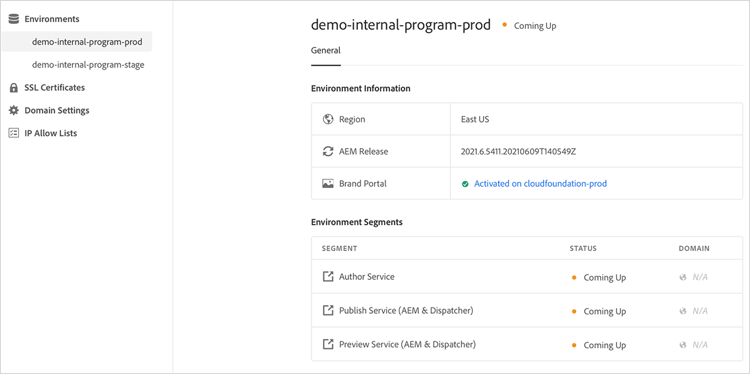Select demo-internal-program-prod environment

tap(77, 42)
